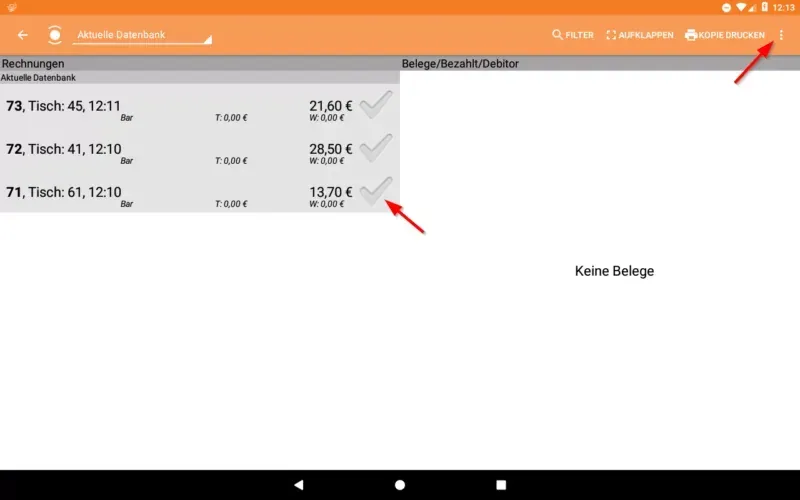Print a copy with Kopie Drucken
Screen dimensions: 800x500
725,35
